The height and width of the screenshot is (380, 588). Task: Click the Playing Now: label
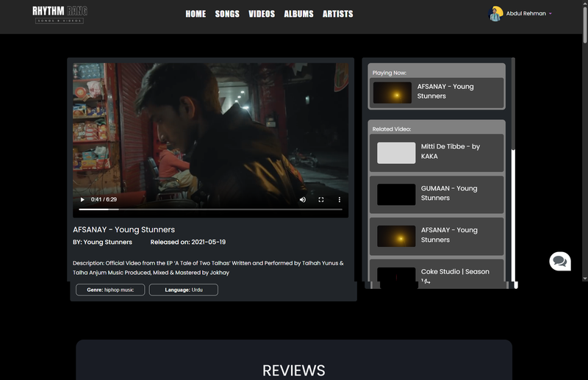390,73
